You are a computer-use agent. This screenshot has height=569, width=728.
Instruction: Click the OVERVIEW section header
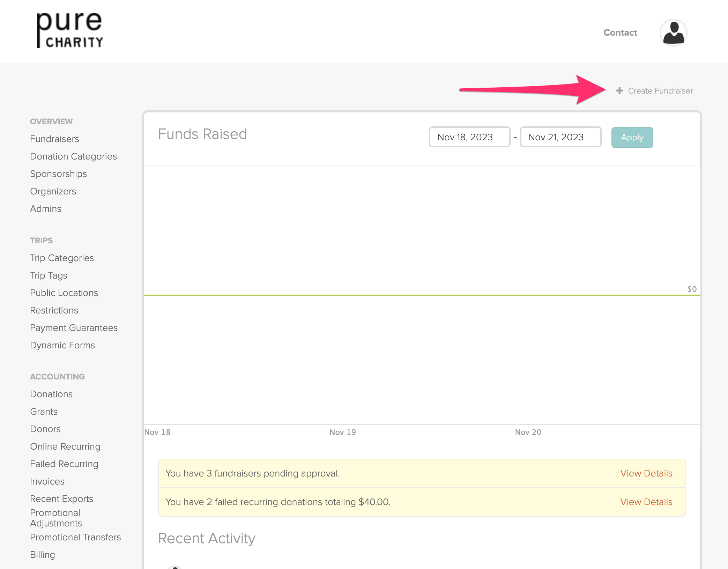51,121
